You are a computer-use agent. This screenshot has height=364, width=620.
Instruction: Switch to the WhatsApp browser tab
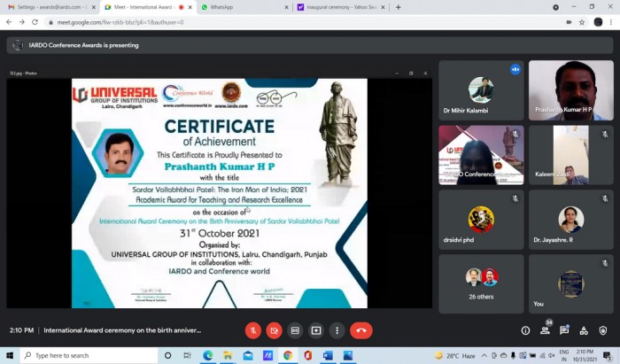[x=245, y=7]
